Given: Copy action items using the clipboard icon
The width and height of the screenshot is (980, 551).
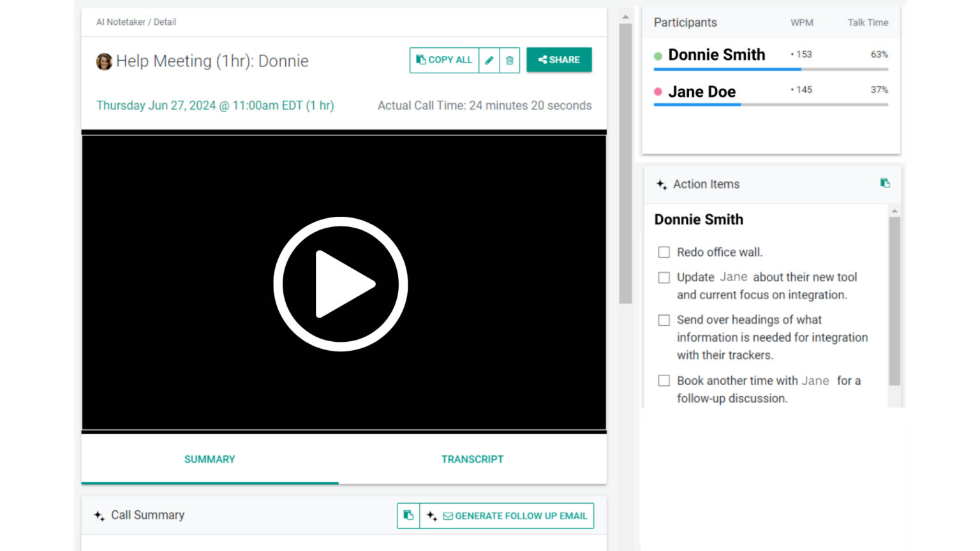Looking at the screenshot, I should click(x=885, y=183).
